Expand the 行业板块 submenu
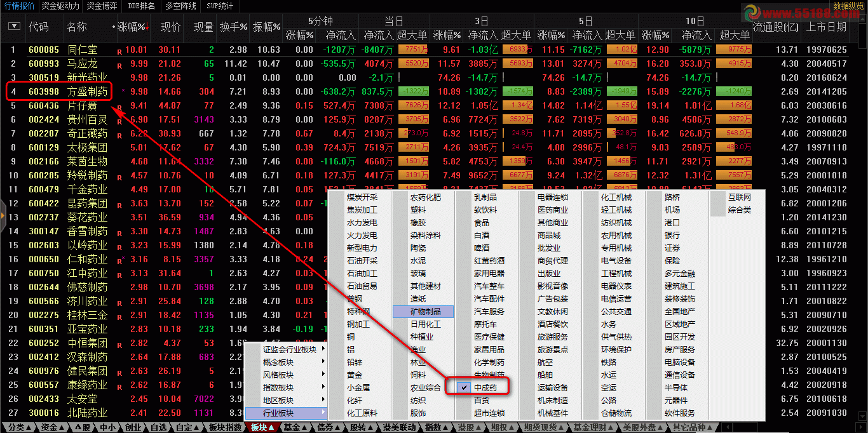 286,413
